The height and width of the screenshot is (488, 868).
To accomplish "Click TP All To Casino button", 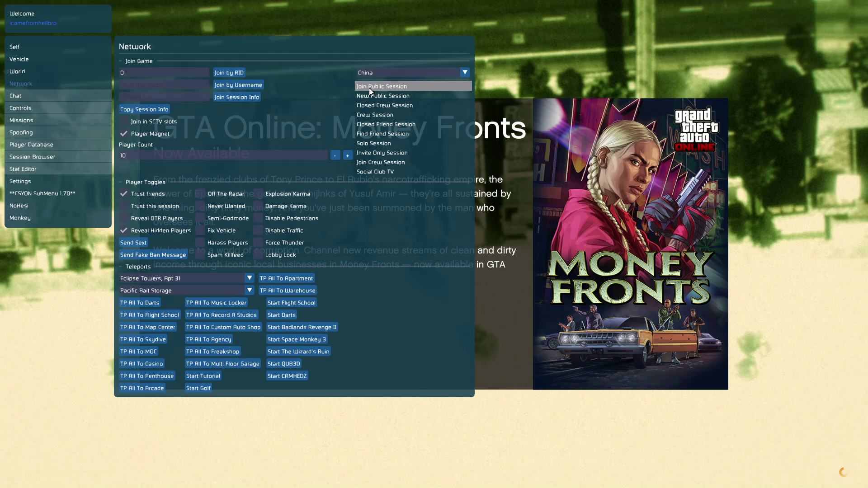I will 141,364.
